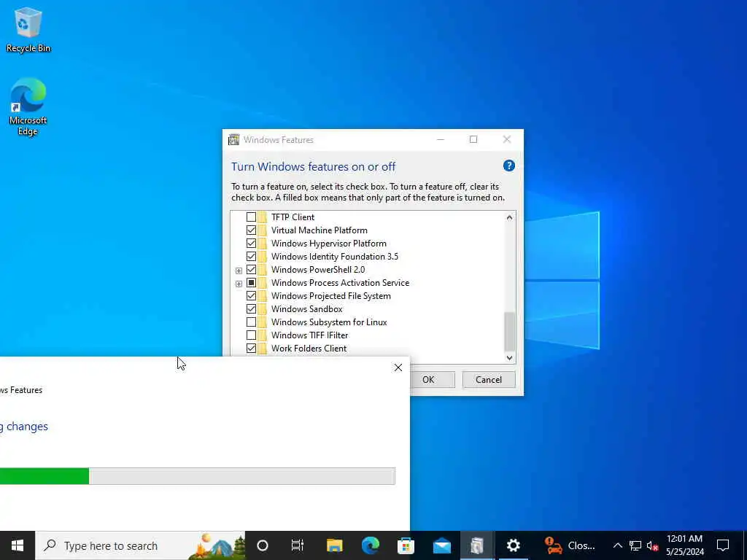Open the Recycle Bin desktop icon
Viewport: 747px width, 560px height.
[28, 29]
